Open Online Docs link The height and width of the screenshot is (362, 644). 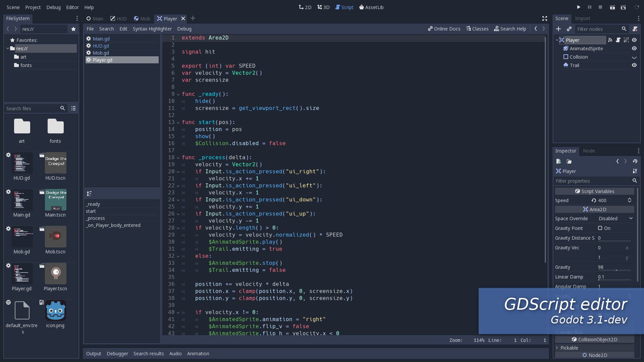(x=444, y=29)
